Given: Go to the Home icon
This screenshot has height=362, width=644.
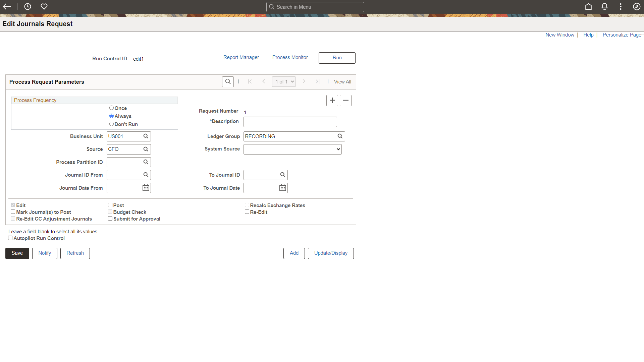Looking at the screenshot, I should tap(588, 7).
